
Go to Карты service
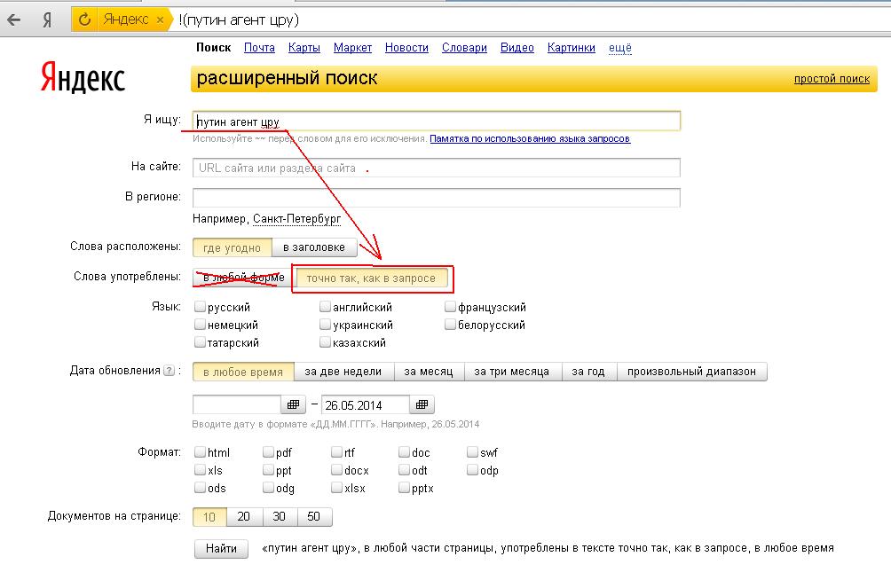[304, 48]
